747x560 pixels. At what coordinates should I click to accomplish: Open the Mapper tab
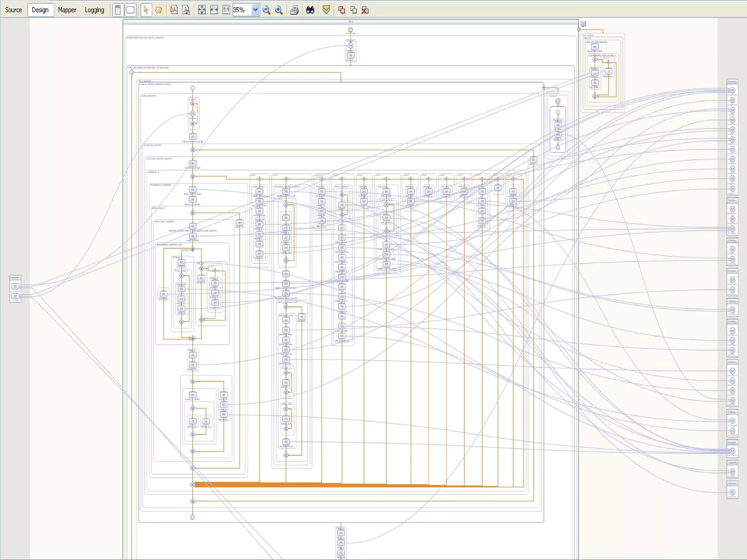tap(67, 10)
